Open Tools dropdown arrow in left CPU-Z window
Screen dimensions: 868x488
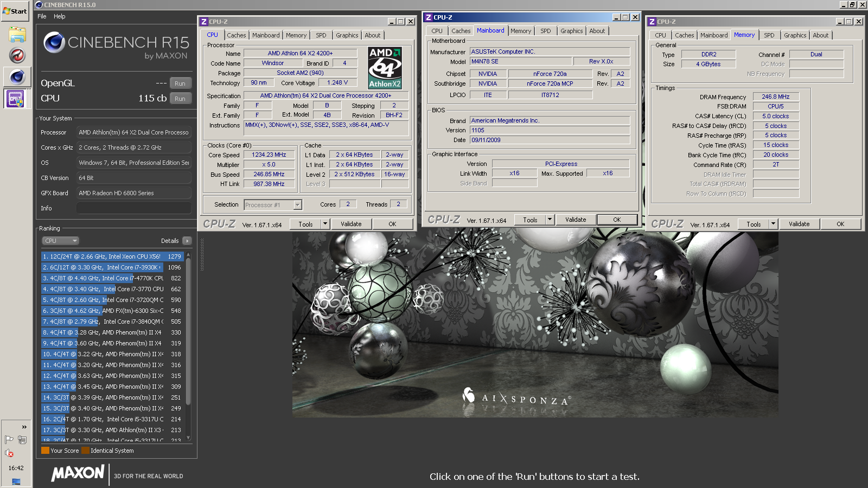[x=325, y=224]
